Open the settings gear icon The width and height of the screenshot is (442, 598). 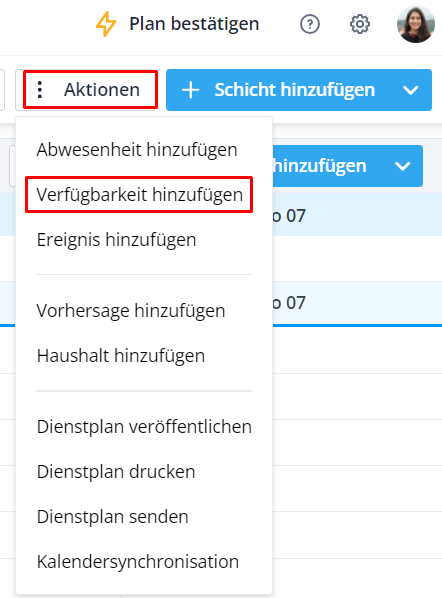pyautogui.click(x=360, y=24)
